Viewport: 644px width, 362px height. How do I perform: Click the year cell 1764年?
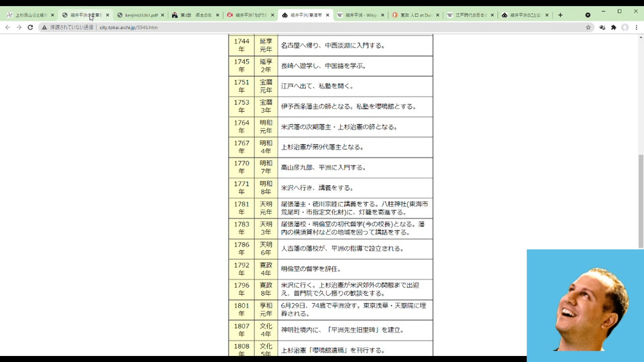(241, 127)
